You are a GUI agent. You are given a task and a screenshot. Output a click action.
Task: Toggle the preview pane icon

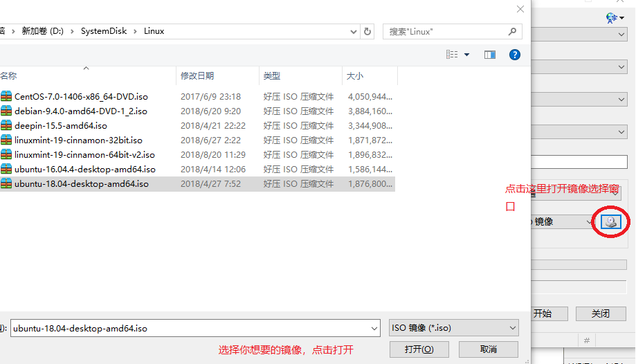pyautogui.click(x=490, y=55)
